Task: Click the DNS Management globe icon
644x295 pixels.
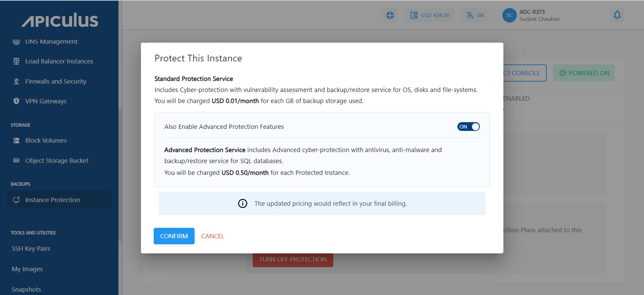Action: 16,42
